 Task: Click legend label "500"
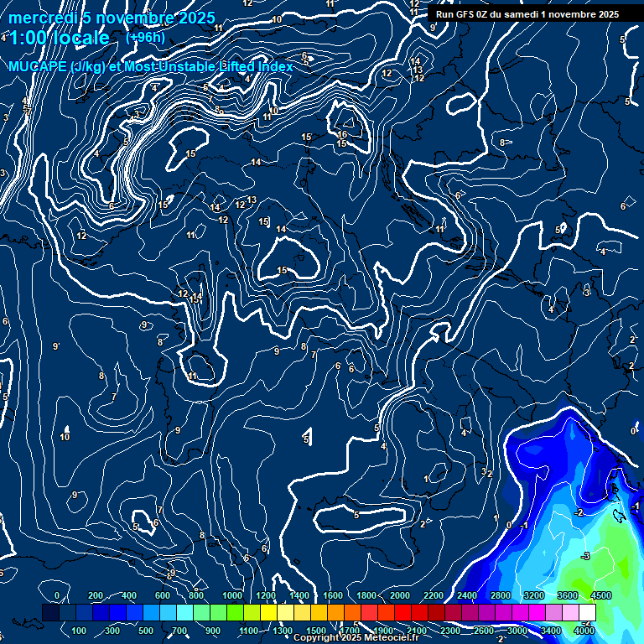[145, 631]
